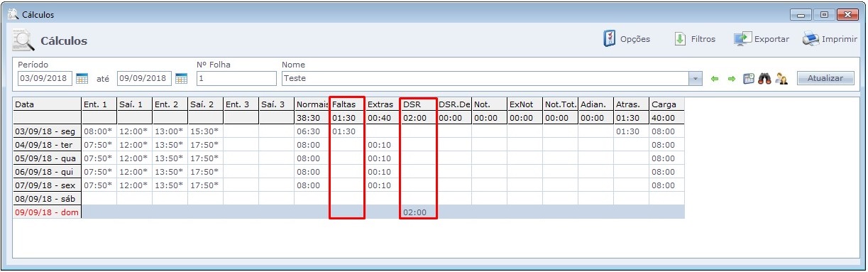The width and height of the screenshot is (868, 272).
Task: Click the Extras column header
Action: tap(383, 104)
